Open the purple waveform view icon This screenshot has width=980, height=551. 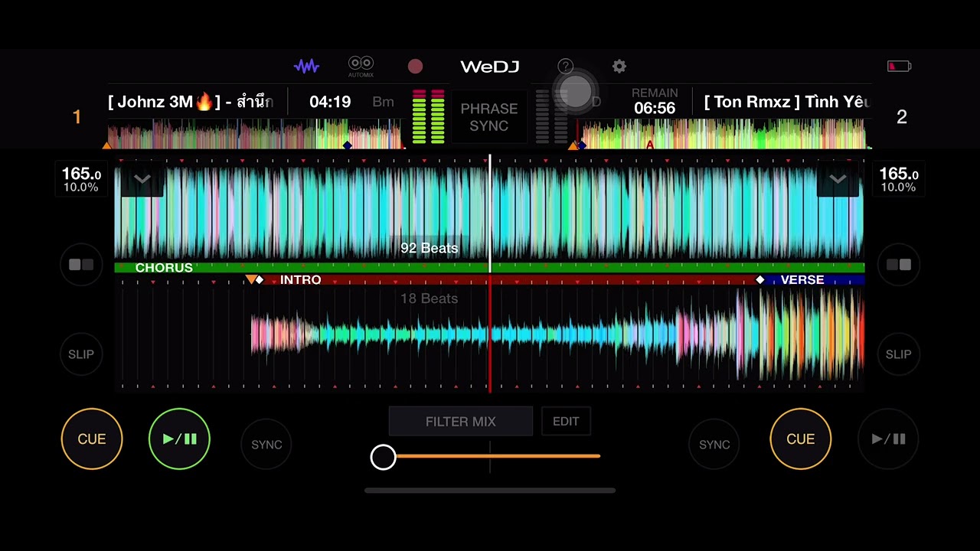pos(306,67)
